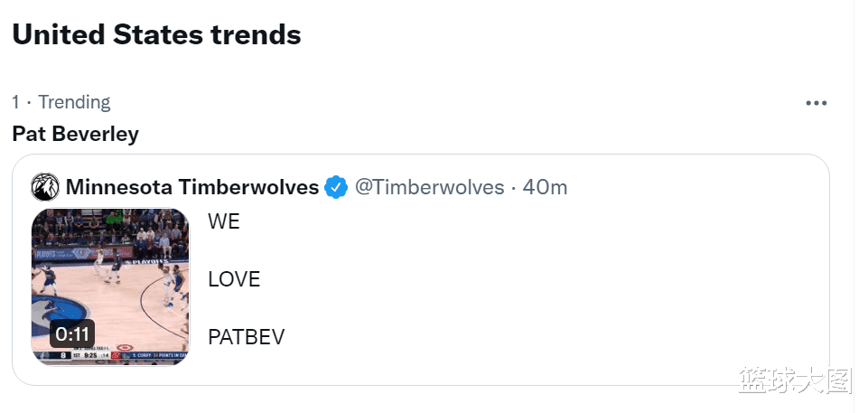Open the Minnesota Timberwolves profile name
Screen dimensions: 868x413
192,187
